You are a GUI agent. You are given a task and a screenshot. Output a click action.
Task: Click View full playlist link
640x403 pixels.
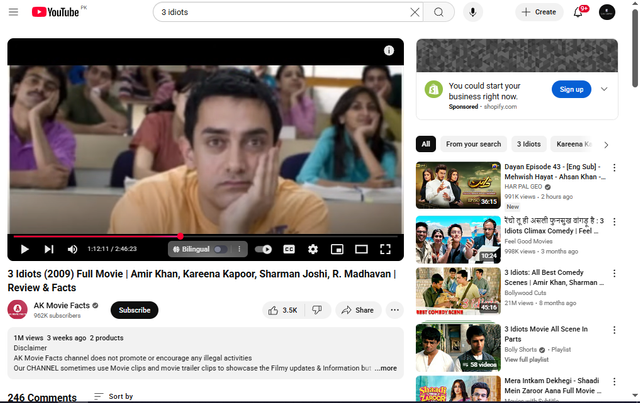[527, 360]
